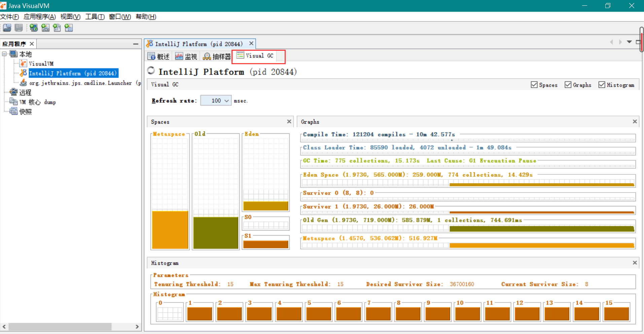Image resolution: width=644 pixels, height=334 pixels.
Task: Uncheck the Histogram checkbox
Action: [602, 85]
